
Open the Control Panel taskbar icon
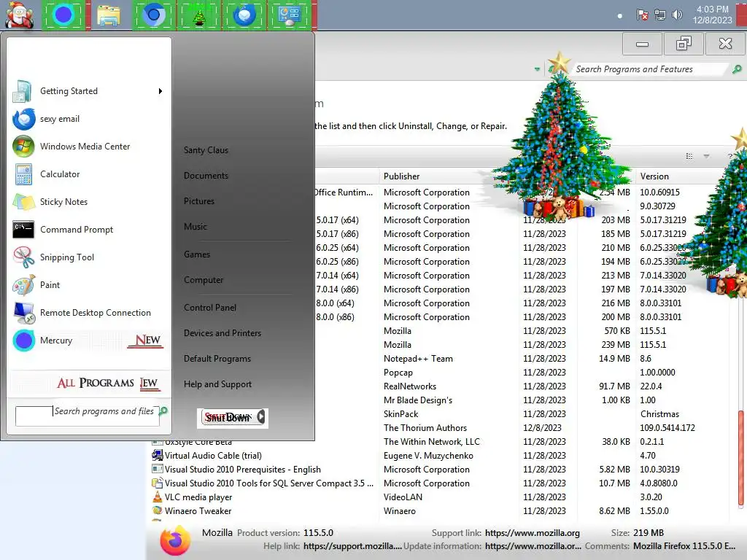(289, 15)
